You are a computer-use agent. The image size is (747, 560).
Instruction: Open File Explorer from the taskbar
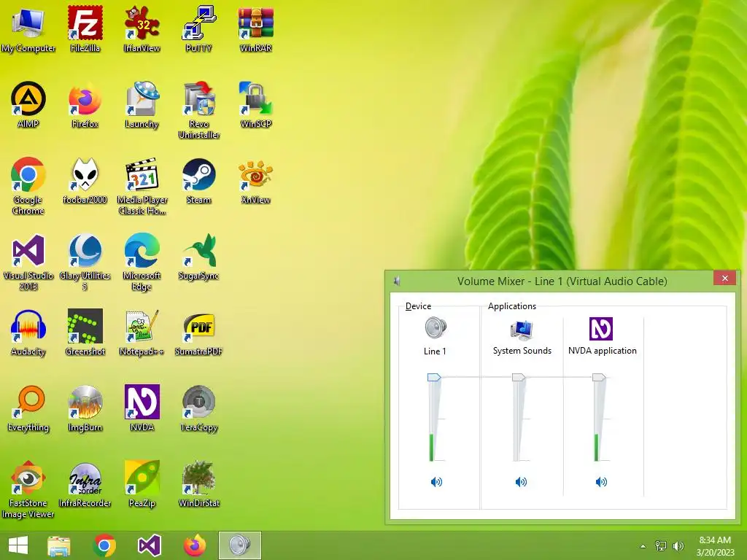click(x=59, y=545)
